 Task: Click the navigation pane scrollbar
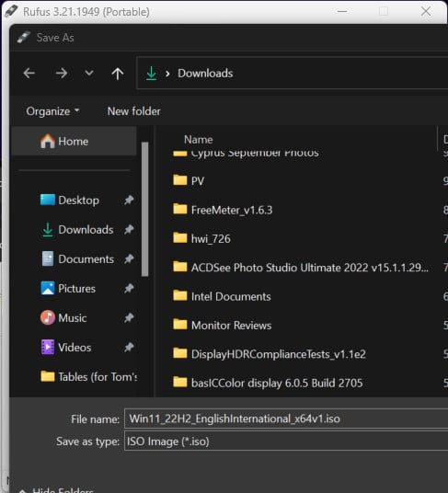pyautogui.click(x=145, y=209)
